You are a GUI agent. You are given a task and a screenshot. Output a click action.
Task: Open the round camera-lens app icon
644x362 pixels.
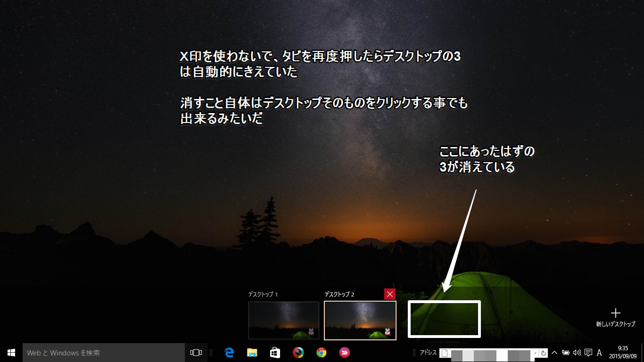click(x=298, y=353)
